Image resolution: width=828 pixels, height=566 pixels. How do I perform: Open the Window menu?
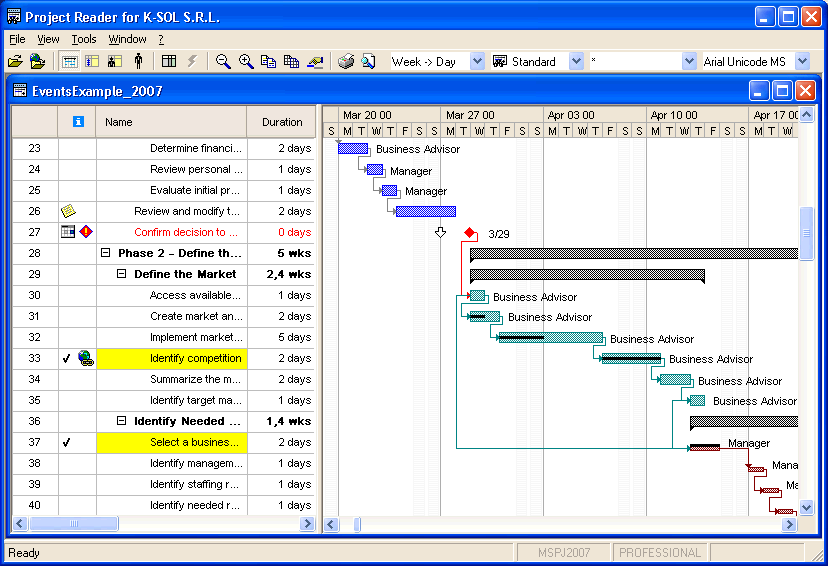pyautogui.click(x=127, y=39)
